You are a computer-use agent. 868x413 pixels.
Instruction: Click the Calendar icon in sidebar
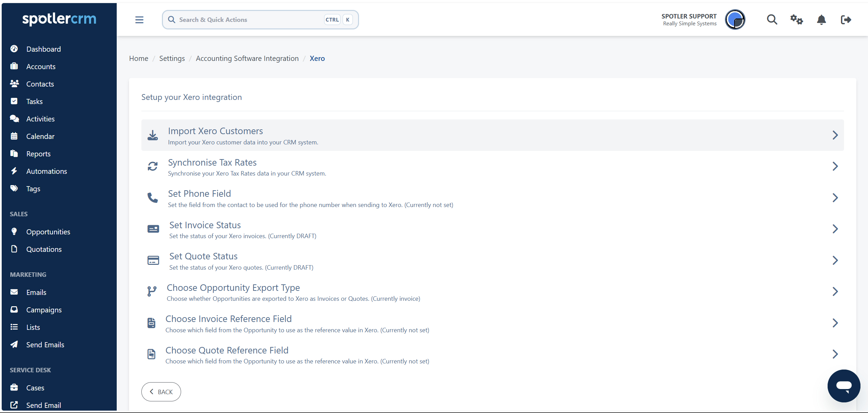click(x=14, y=136)
